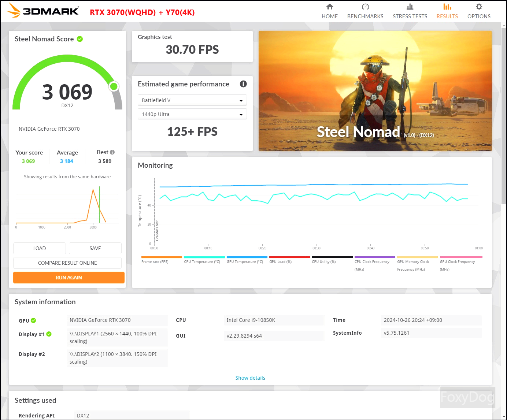Open the HOME tab
The width and height of the screenshot is (507, 420).
[x=330, y=12]
